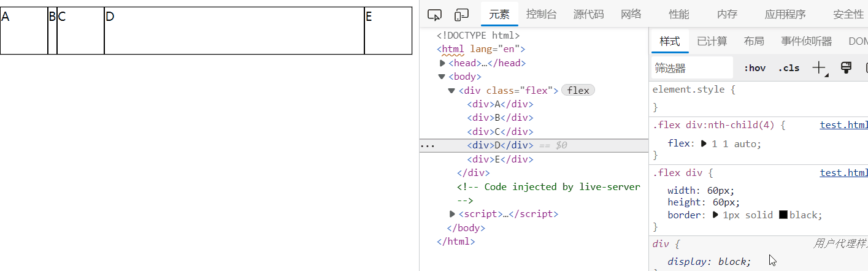Select the <div>A</div> DOM node
The image size is (868, 271).
500,104
